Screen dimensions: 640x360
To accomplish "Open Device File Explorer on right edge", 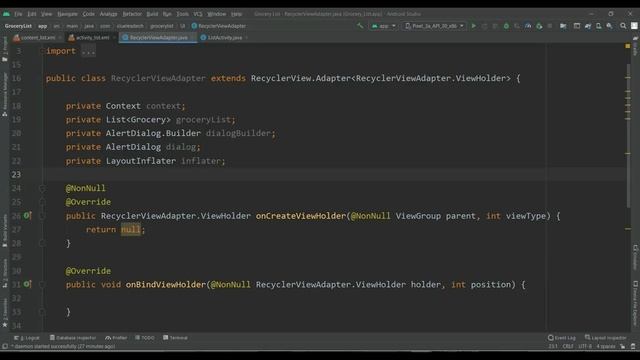I will tap(636, 303).
